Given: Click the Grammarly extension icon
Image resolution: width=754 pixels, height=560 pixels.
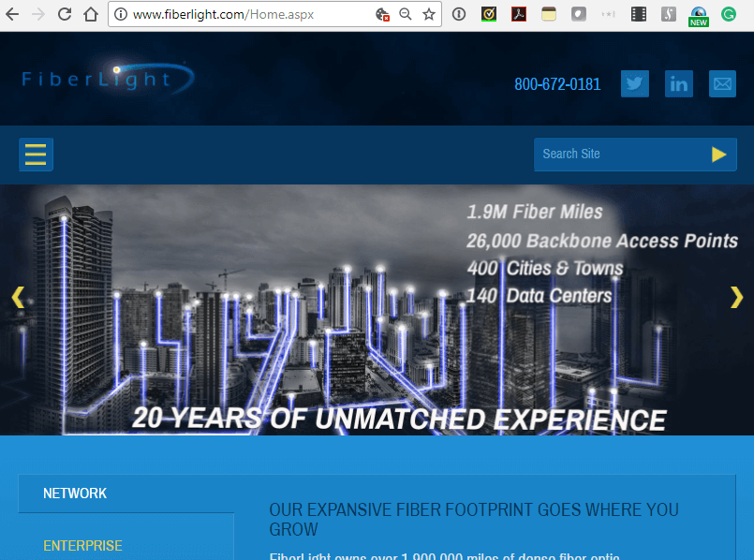Looking at the screenshot, I should click(x=728, y=14).
